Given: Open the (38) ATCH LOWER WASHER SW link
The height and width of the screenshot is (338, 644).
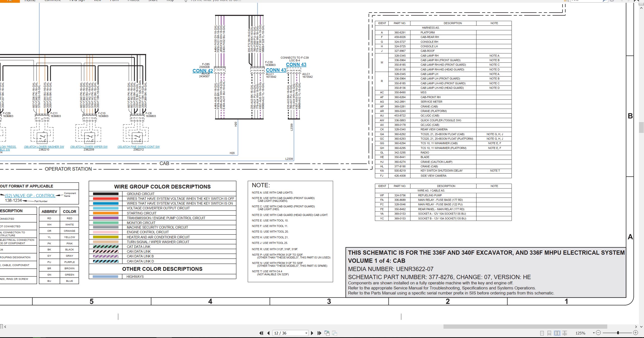Looking at the screenshot, I should point(44,147).
